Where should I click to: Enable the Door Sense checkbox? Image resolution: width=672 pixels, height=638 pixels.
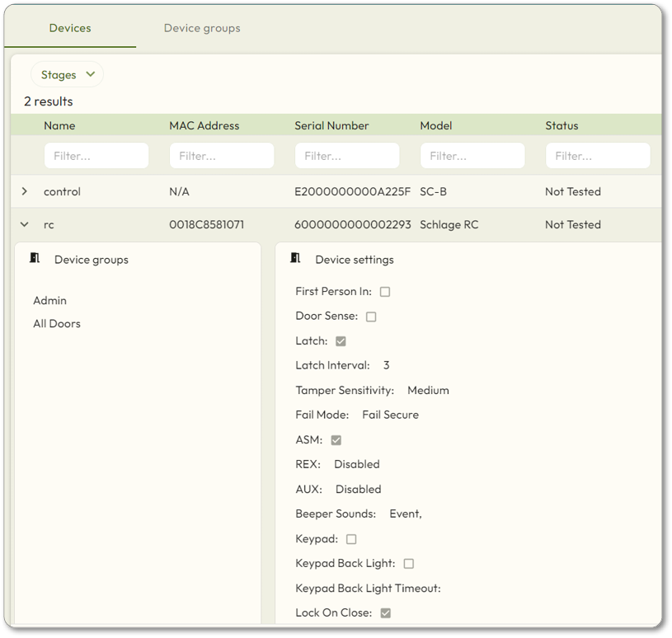[x=371, y=317]
